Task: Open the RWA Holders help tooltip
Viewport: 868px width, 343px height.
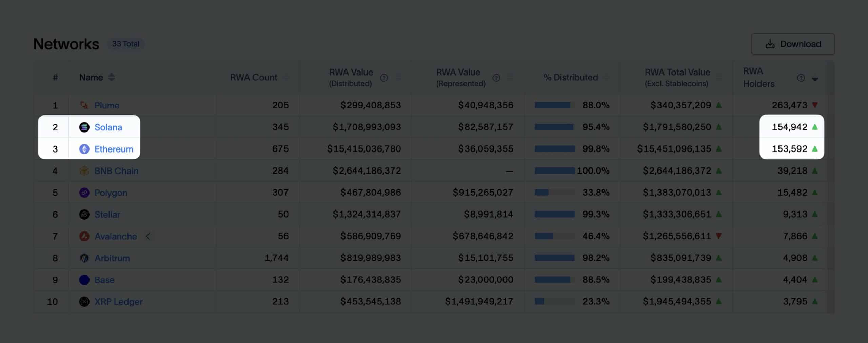Action: coord(801,78)
